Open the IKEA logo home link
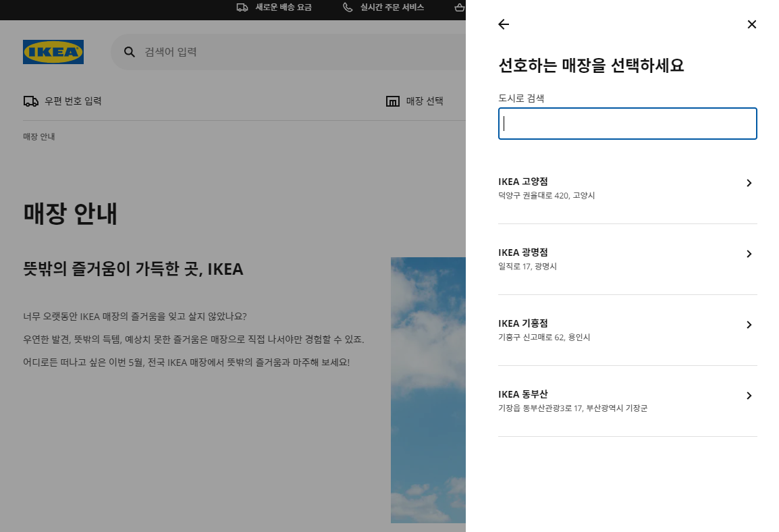 tap(53, 52)
